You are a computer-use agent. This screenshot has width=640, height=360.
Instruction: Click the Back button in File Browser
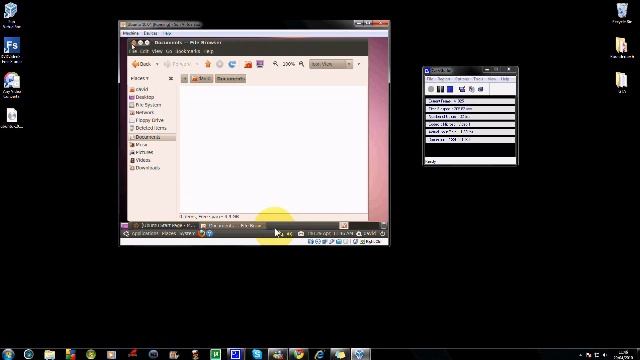(142, 64)
